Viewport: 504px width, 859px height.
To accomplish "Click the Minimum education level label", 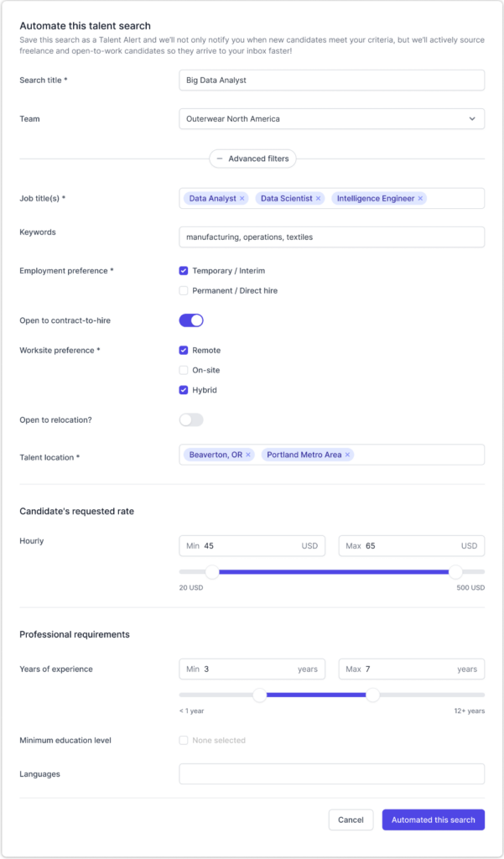I will pyautogui.click(x=65, y=740).
